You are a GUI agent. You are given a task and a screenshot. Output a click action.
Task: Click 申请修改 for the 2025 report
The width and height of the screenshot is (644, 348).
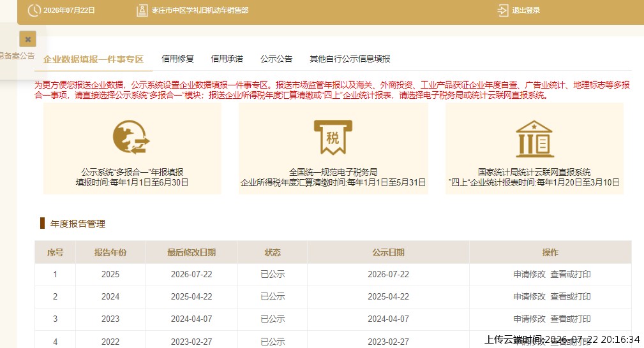(x=529, y=274)
